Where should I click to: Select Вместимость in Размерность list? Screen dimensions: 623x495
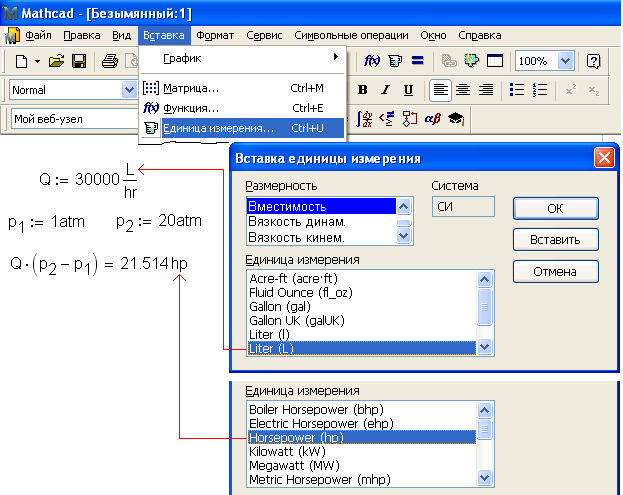pyautogui.click(x=321, y=206)
